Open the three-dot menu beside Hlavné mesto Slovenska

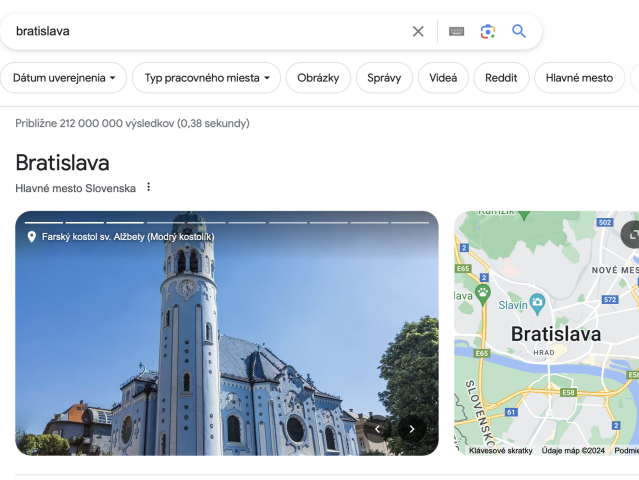point(149,187)
